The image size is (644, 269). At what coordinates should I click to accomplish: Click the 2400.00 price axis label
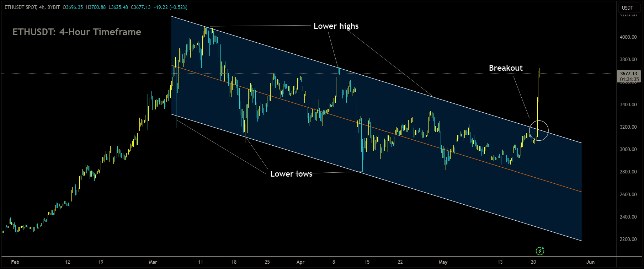[x=628, y=217]
